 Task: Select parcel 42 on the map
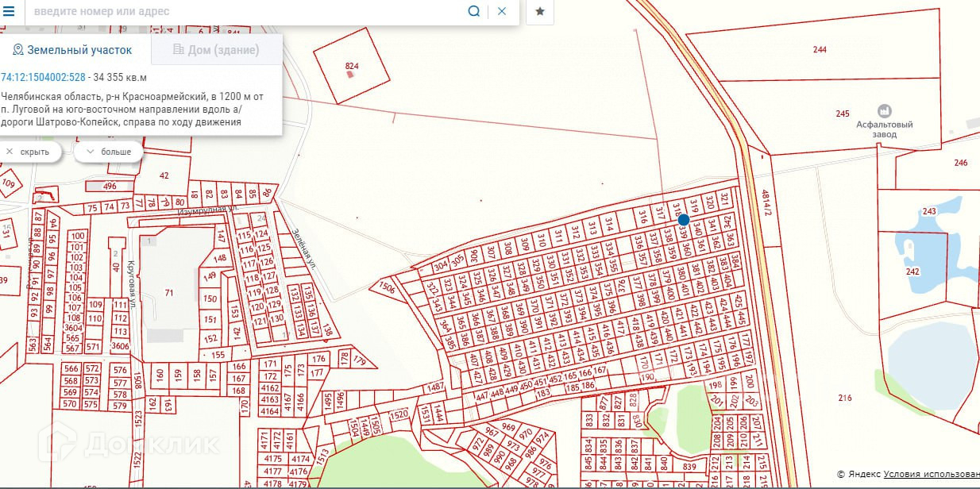tap(164, 175)
